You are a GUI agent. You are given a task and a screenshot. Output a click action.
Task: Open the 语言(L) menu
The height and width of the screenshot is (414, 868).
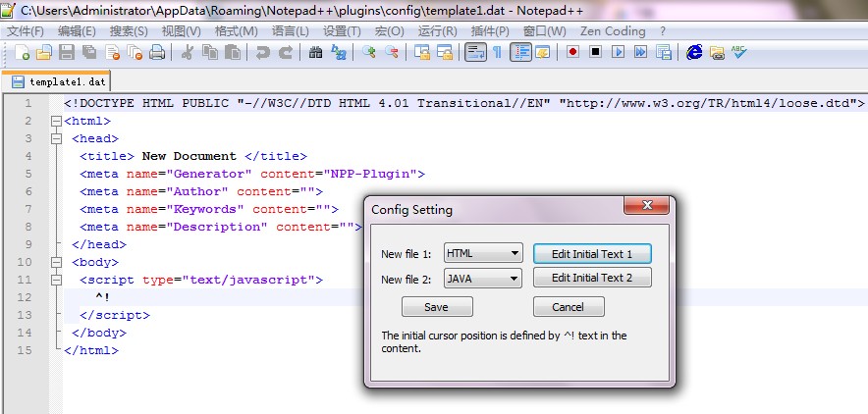tap(291, 31)
